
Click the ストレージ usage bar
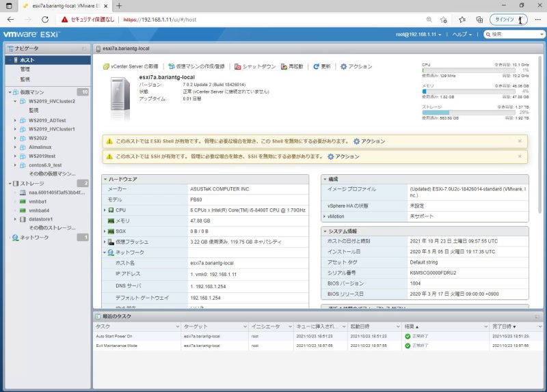tap(468, 113)
